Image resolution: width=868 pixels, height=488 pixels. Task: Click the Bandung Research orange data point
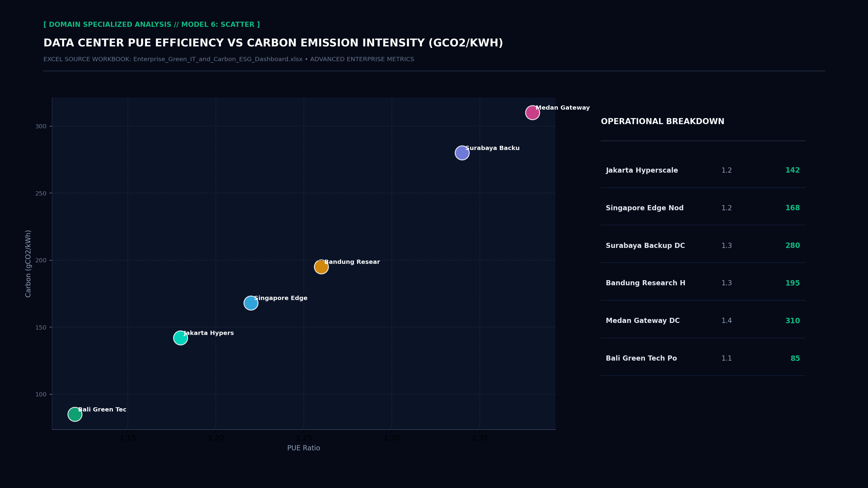321,267
